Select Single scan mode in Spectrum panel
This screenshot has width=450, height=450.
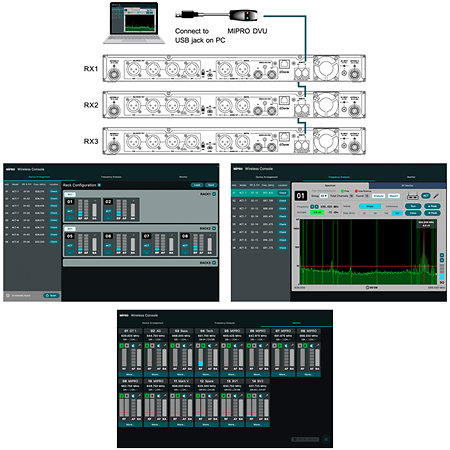(370, 206)
